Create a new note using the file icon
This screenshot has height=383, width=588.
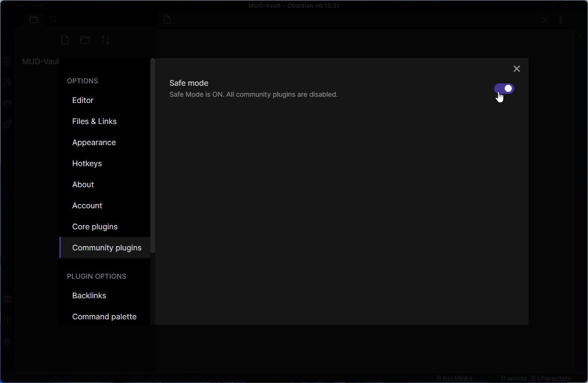pos(65,40)
